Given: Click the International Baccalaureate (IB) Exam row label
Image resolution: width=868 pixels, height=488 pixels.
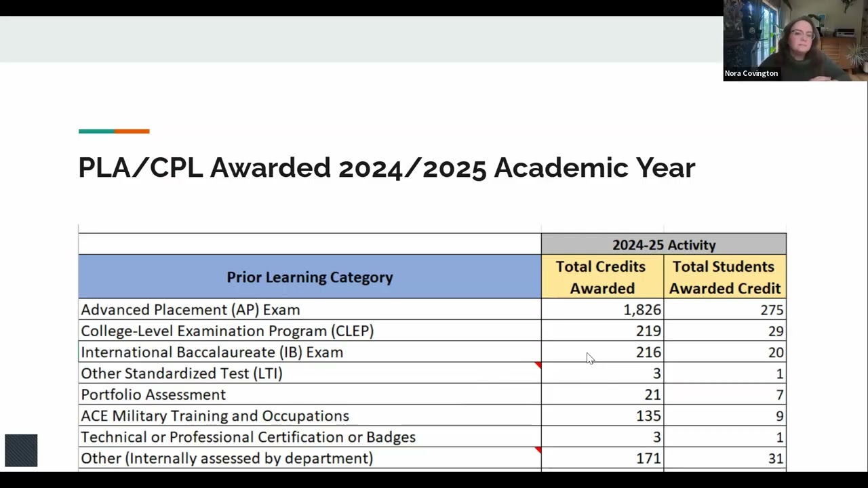Looking at the screenshot, I should point(212,352).
